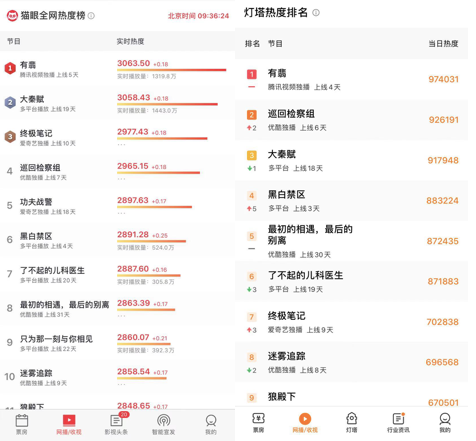Click heat bar under 2891.28 value
476x441 pixels.
pos(151,241)
